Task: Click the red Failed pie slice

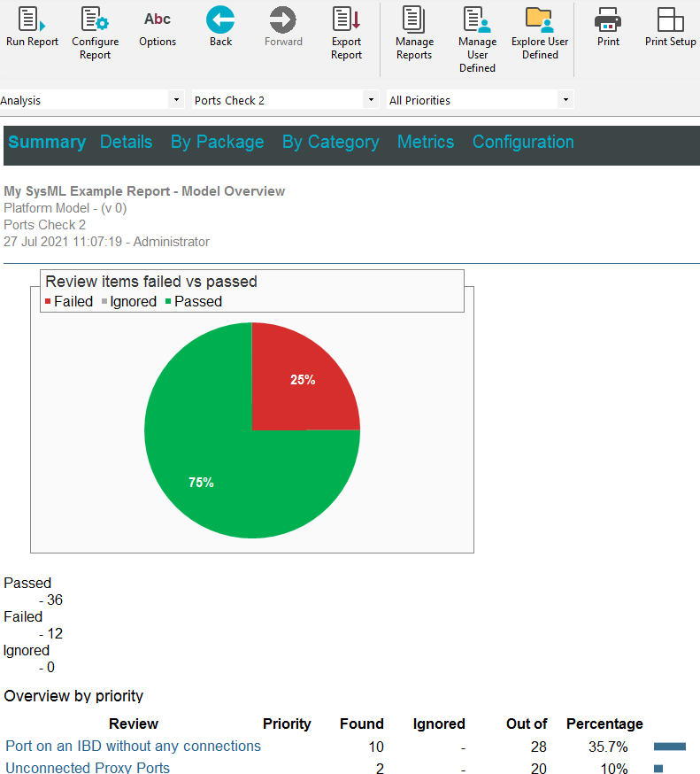Action: coord(301,381)
